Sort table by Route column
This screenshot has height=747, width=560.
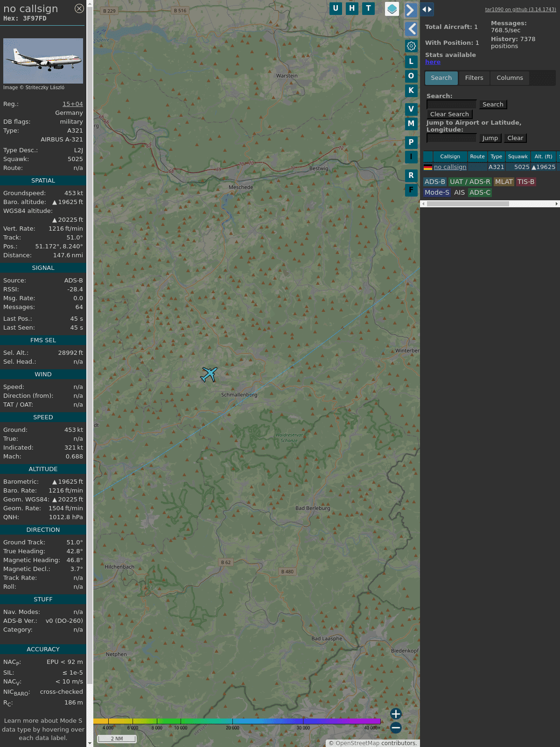click(477, 156)
